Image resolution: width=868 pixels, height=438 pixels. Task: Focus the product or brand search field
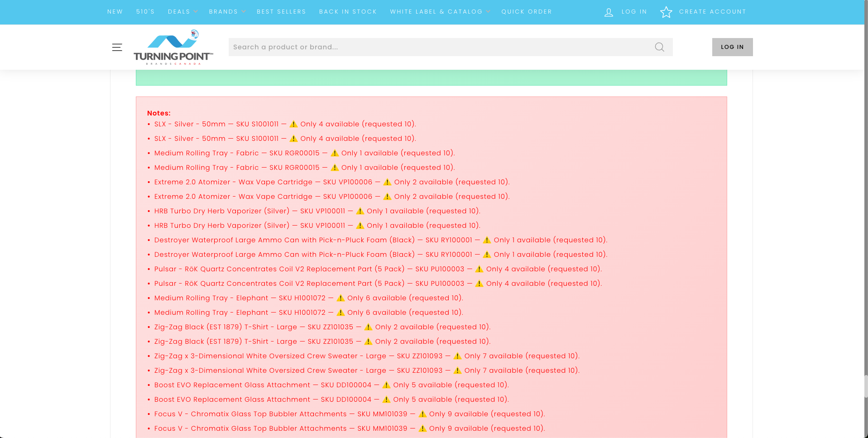pos(439,47)
